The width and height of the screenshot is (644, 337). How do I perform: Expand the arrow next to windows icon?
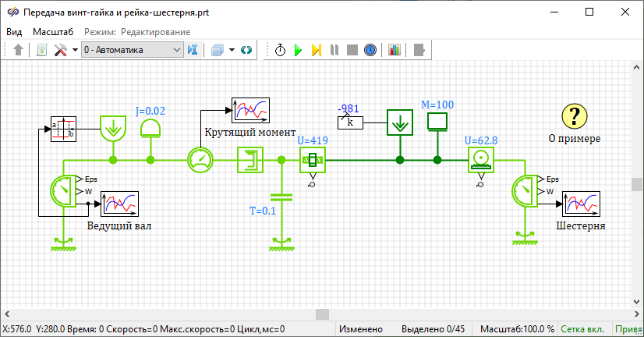pos(232,50)
